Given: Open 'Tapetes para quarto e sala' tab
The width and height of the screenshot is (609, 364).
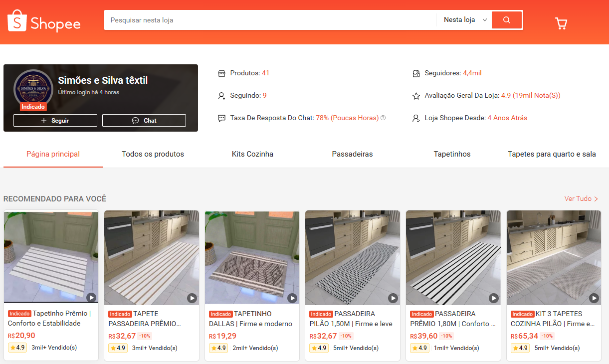Looking at the screenshot, I should coord(552,154).
